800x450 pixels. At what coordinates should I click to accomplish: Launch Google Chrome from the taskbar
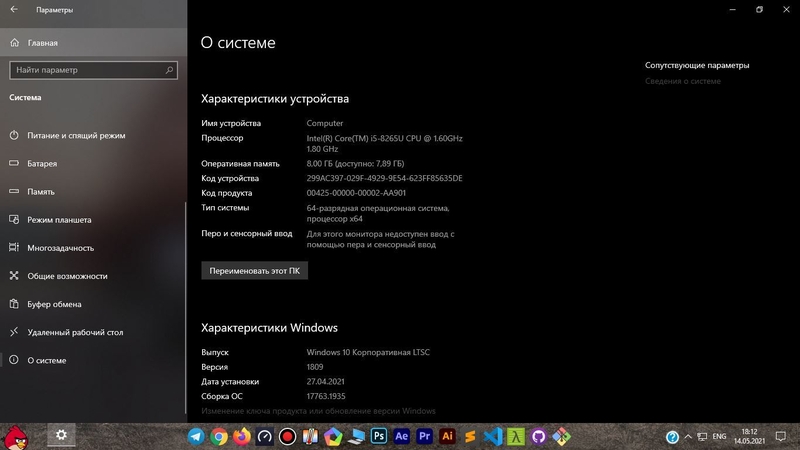(x=219, y=436)
